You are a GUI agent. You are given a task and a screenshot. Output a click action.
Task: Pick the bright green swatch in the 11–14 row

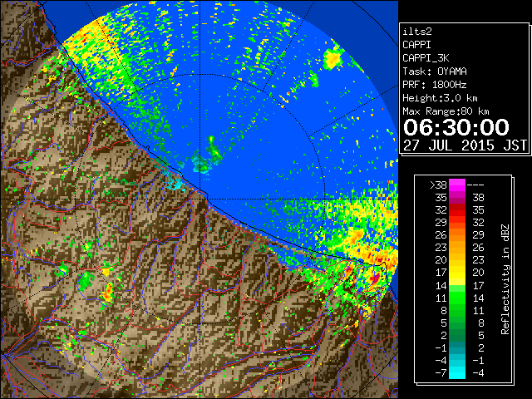pos(457,298)
